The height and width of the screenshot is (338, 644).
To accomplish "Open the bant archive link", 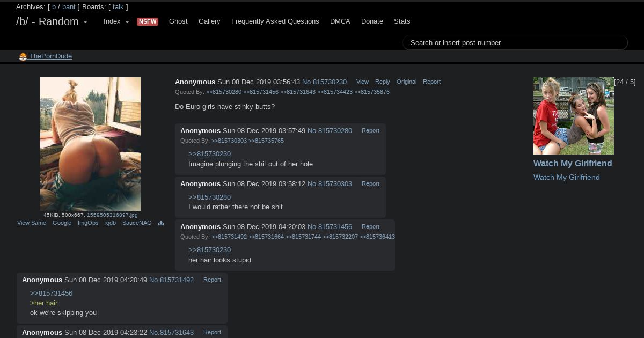I will [69, 7].
